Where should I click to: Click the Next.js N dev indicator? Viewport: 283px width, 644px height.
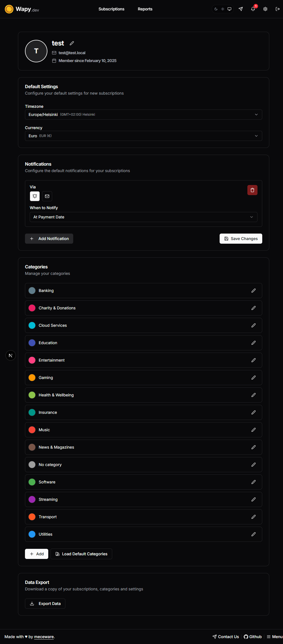click(x=11, y=355)
